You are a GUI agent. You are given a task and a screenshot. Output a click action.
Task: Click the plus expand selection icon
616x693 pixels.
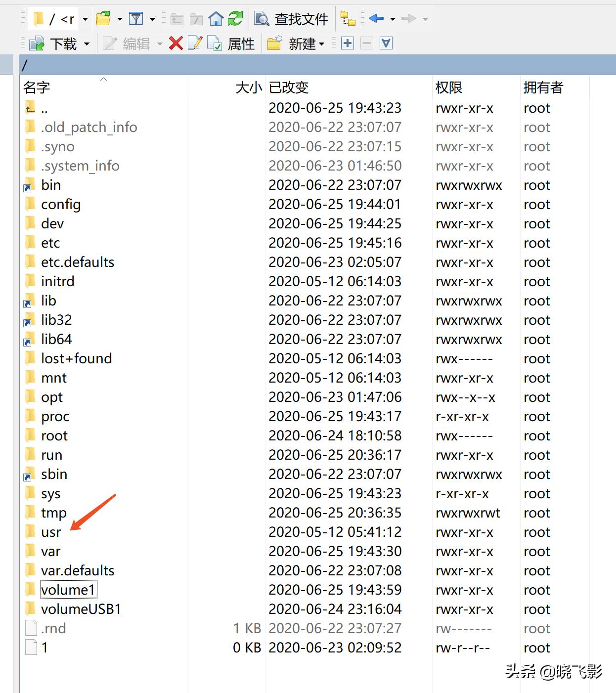[x=347, y=43]
